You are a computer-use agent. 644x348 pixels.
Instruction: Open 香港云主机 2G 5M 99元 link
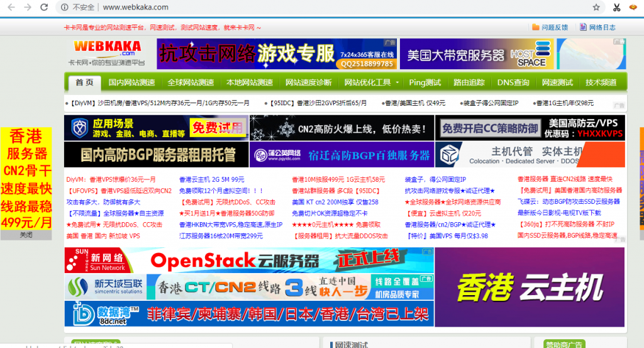pos(211,179)
